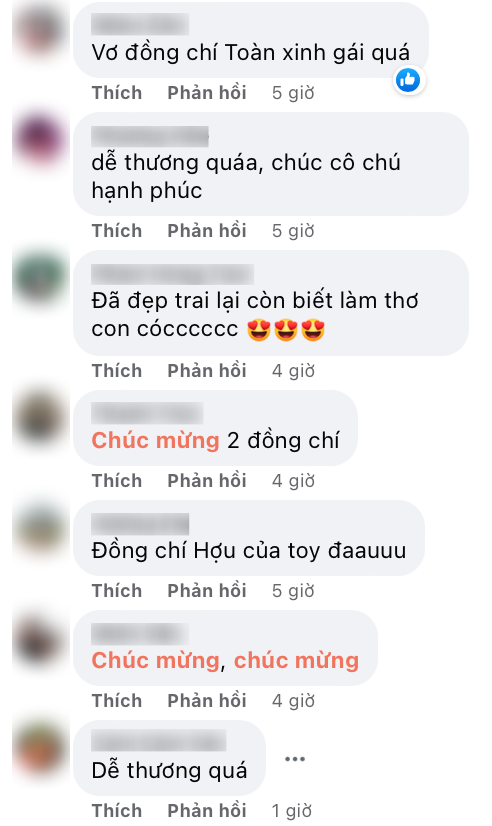Image resolution: width=492 pixels, height=826 pixels.
Task: Open the three-dot menu beside 'Dễ thương quá'
Action: [295, 759]
